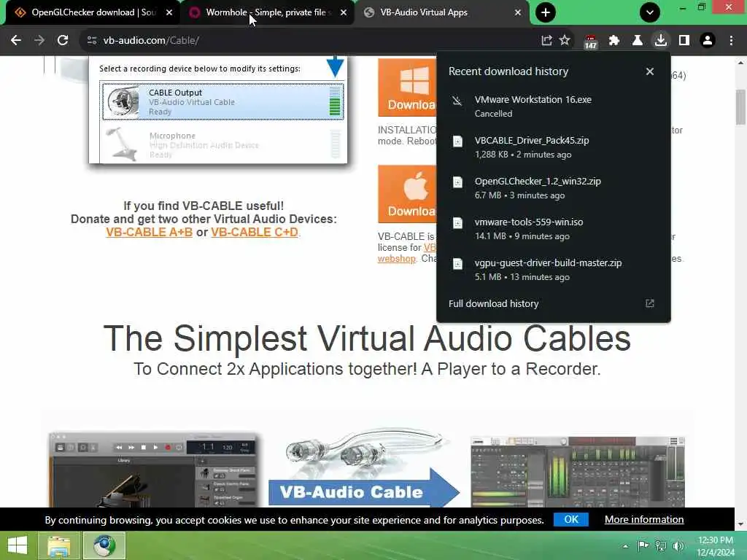
Task: Follow the VB-CABLE C+D link
Action: (255, 233)
